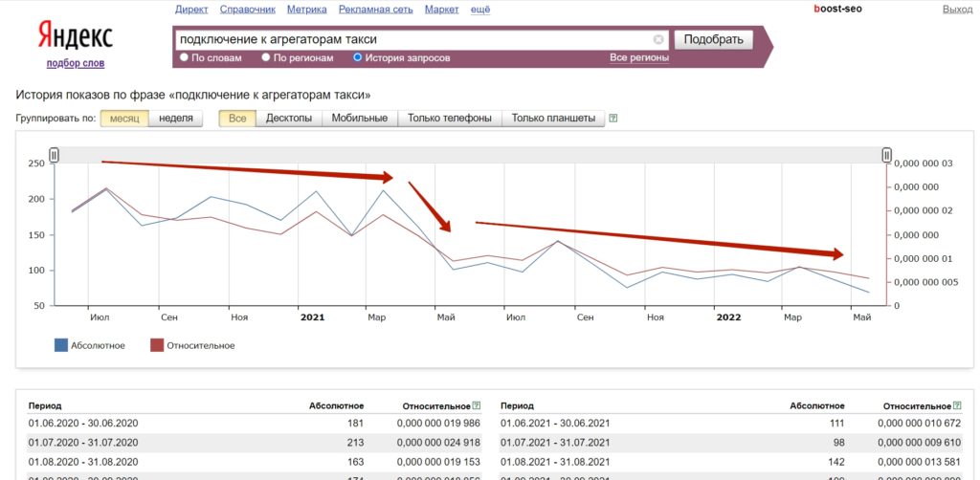Click into the keyword search input field

point(412,40)
